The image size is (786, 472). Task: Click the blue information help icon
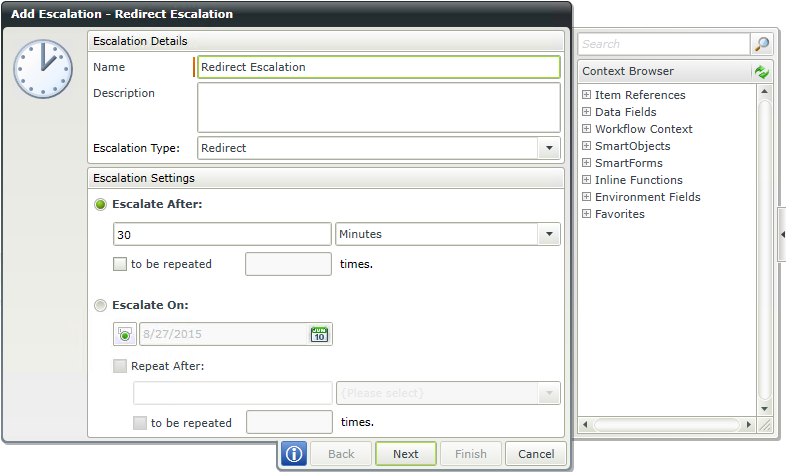point(294,454)
